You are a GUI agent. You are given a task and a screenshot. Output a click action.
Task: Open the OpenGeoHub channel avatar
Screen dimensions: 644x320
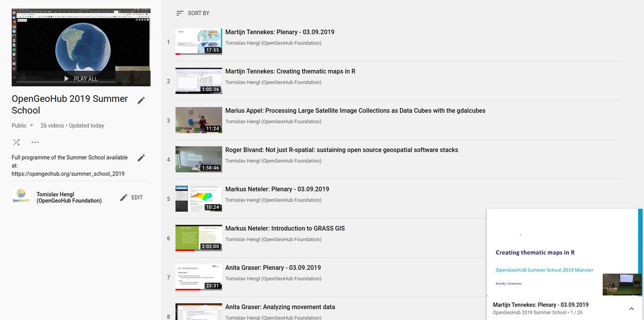pos(21,197)
